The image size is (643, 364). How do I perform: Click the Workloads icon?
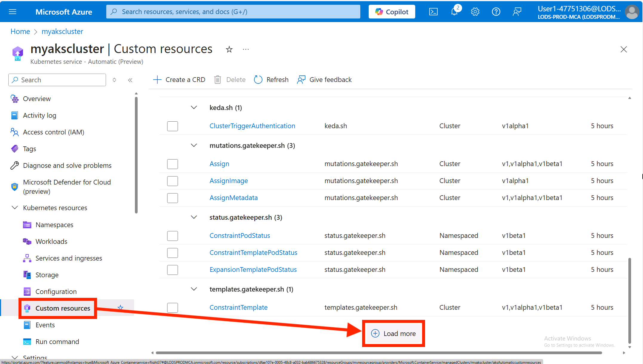[x=27, y=241]
